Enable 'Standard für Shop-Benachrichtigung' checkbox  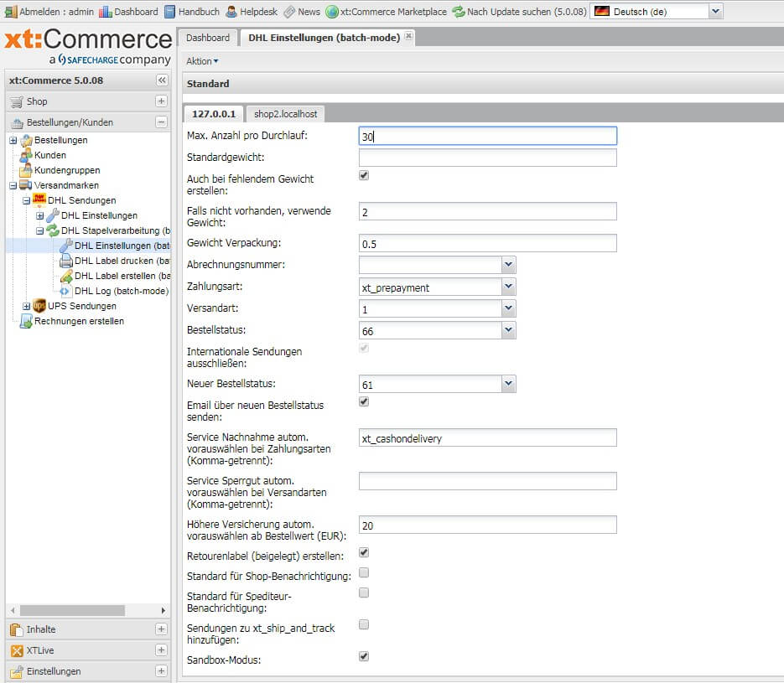364,572
